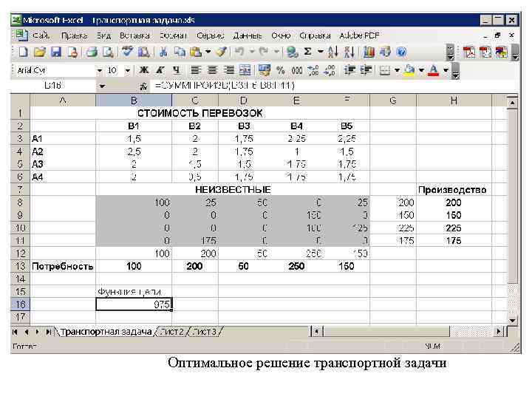Apply red font color A button
Image resolution: width=532 pixels, height=399 pixels.
click(434, 70)
